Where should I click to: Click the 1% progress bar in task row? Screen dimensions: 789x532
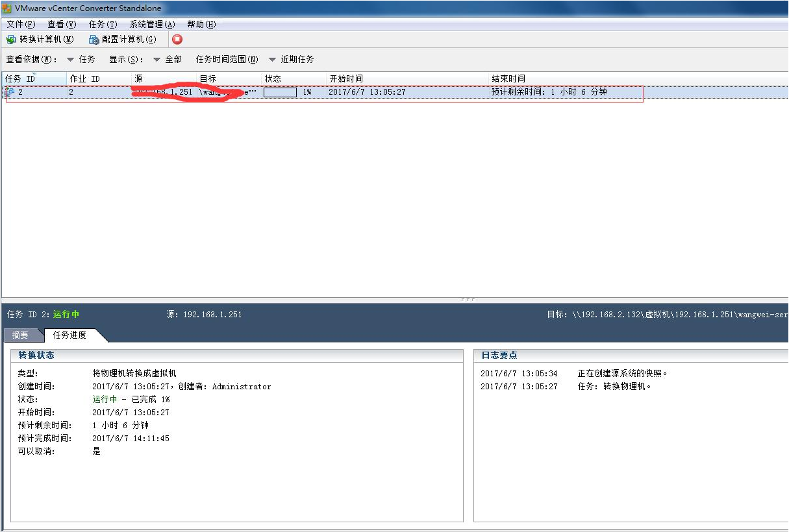click(x=280, y=92)
